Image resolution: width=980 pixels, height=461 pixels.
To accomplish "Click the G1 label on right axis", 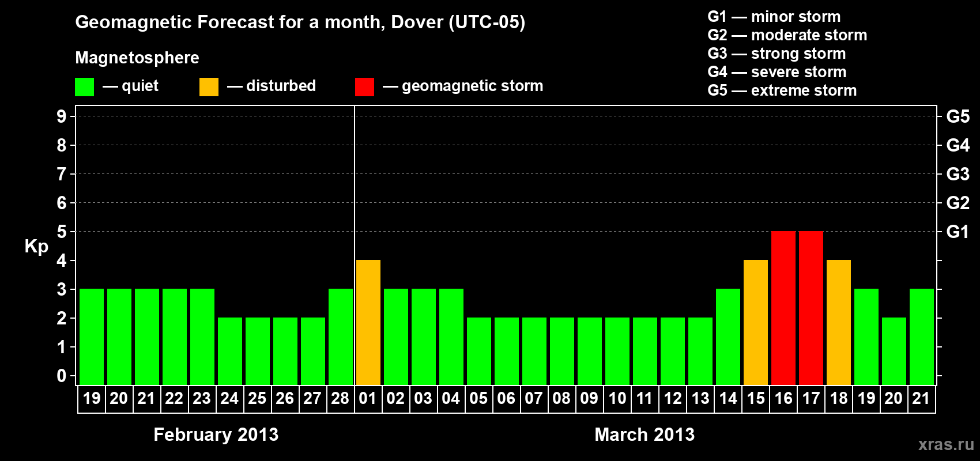I will tap(958, 232).
